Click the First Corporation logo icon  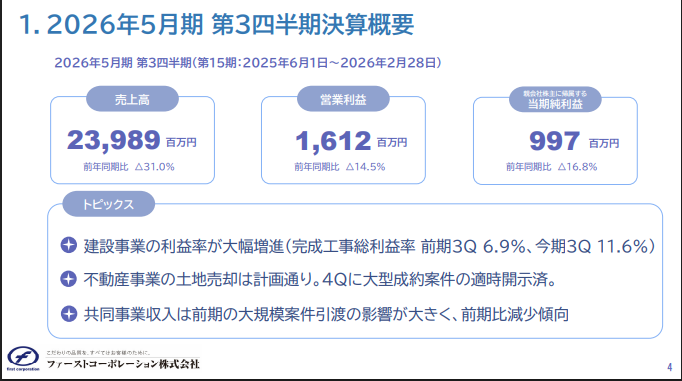tap(23, 358)
